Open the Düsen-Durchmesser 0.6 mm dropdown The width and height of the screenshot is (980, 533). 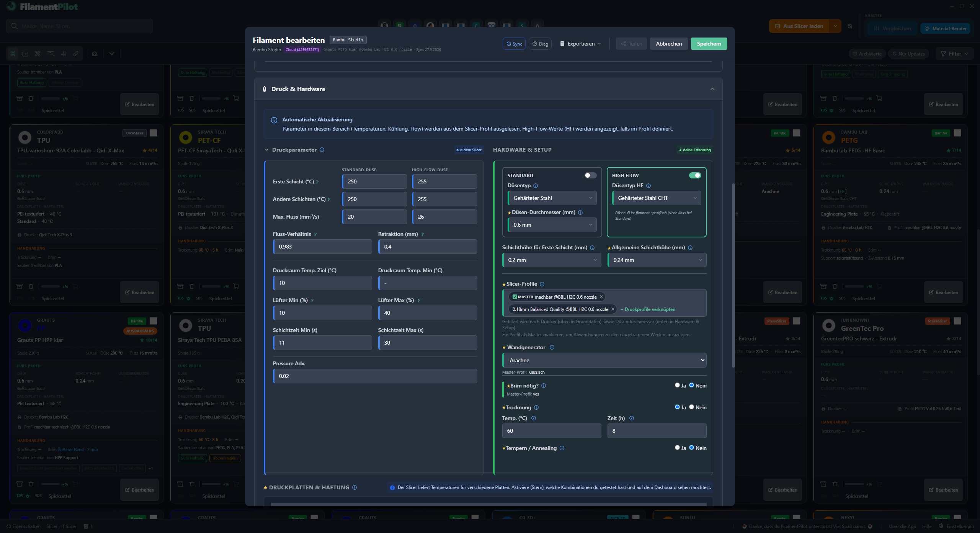click(x=552, y=225)
